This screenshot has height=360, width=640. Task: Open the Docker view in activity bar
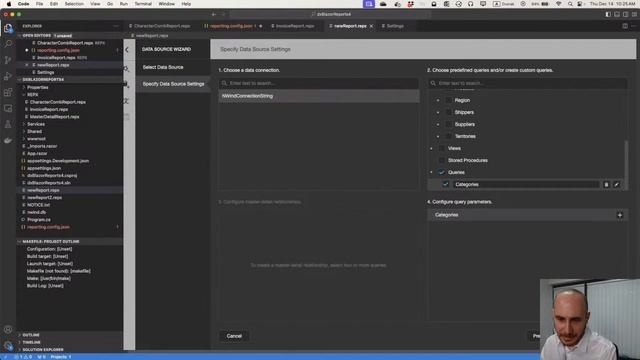[x=8, y=140]
